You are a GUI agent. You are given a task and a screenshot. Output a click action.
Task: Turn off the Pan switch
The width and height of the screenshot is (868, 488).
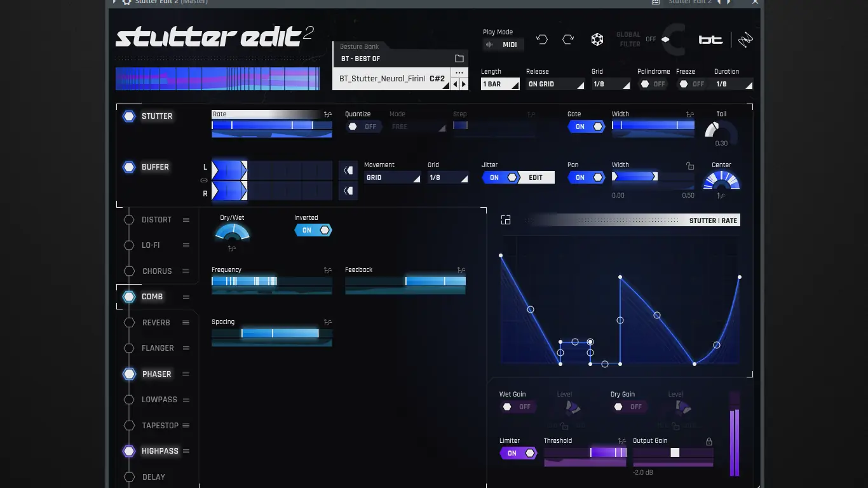587,177
